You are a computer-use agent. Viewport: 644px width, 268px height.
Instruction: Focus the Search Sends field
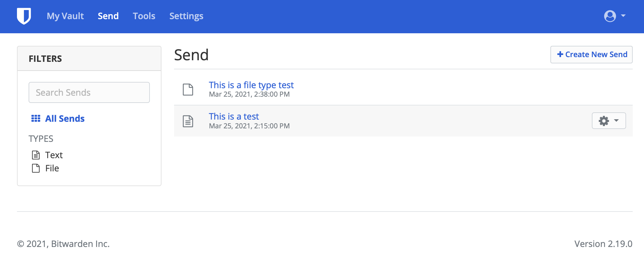pos(89,93)
